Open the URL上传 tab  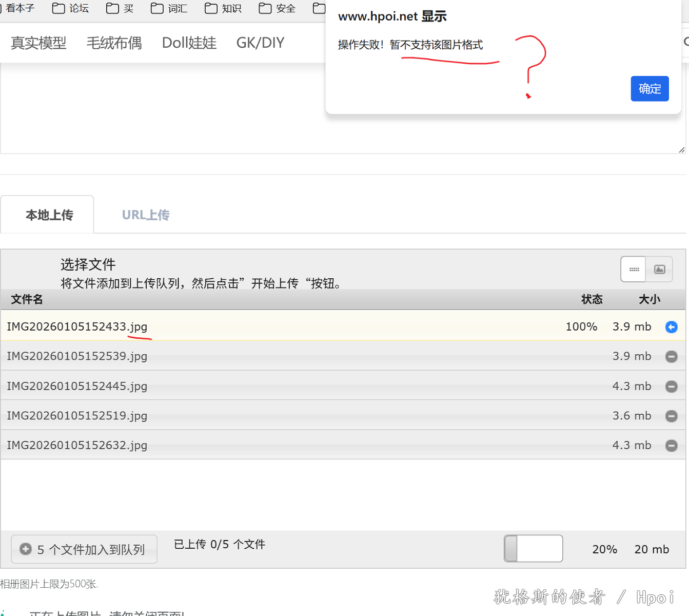click(x=146, y=215)
